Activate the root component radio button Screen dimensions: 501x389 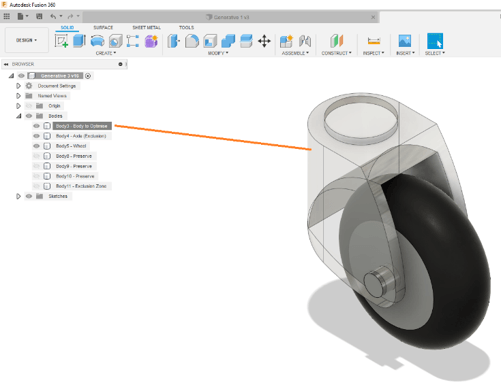pos(88,76)
